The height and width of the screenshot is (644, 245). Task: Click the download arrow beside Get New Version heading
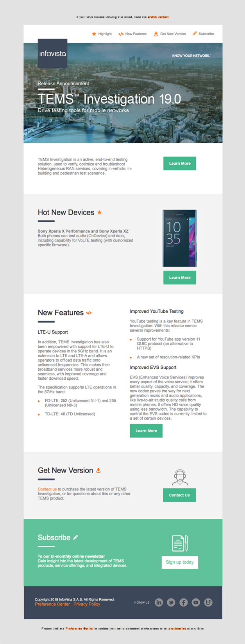coord(98,470)
